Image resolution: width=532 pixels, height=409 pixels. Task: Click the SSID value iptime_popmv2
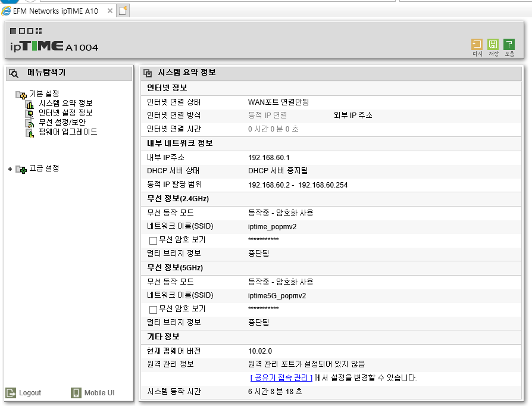pyautogui.click(x=272, y=226)
